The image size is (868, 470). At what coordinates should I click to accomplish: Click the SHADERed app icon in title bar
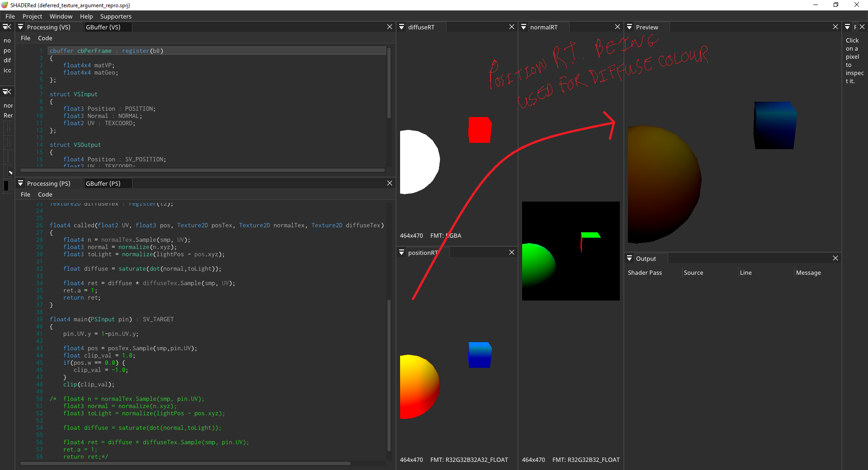(x=5, y=5)
